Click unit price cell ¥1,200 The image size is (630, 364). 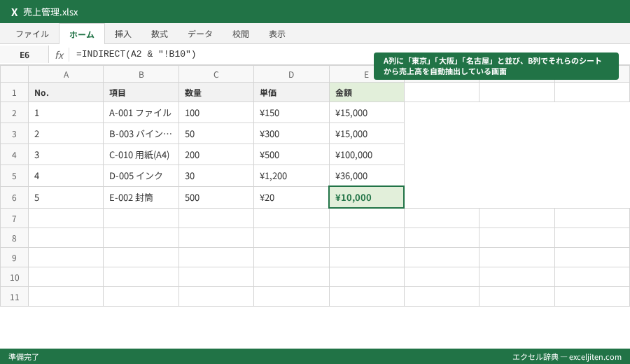click(x=291, y=176)
